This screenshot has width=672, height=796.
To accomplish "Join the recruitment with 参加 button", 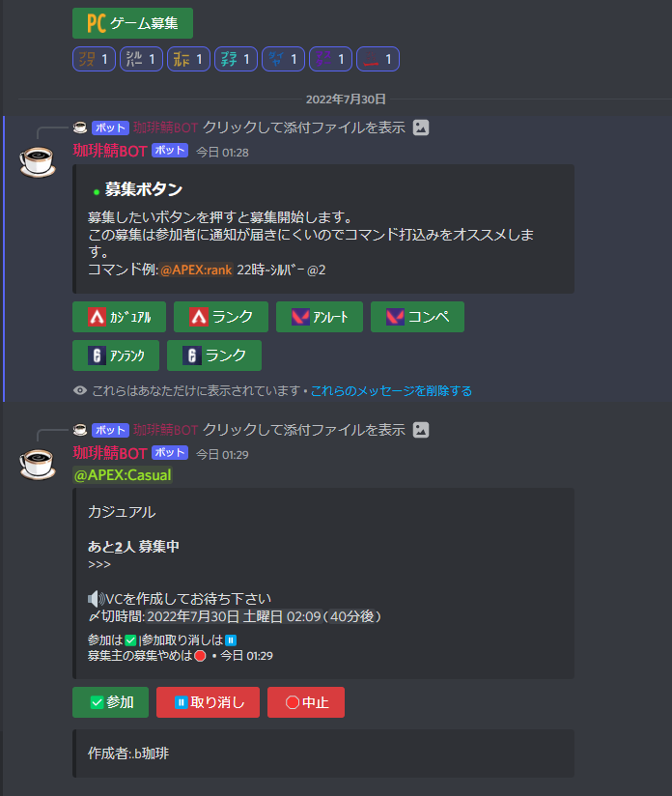I will (x=111, y=702).
